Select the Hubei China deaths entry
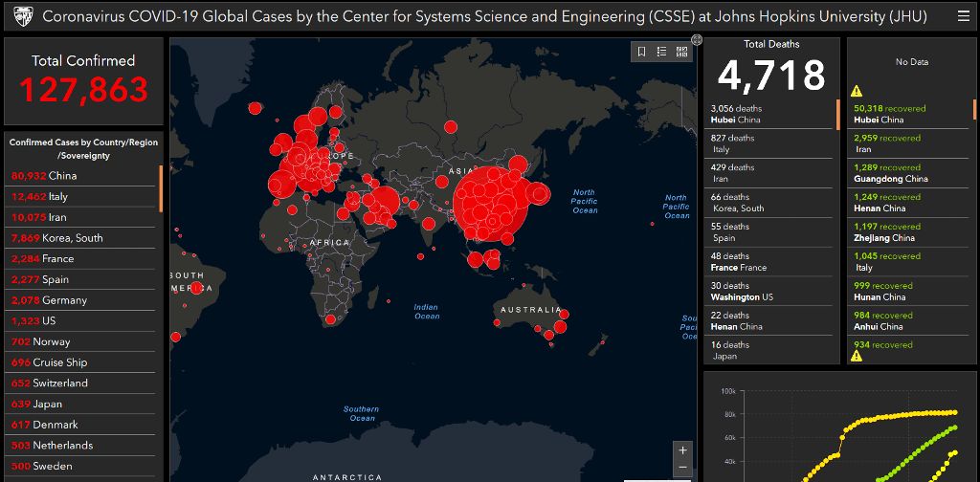This screenshot has width=980, height=482. (x=768, y=115)
